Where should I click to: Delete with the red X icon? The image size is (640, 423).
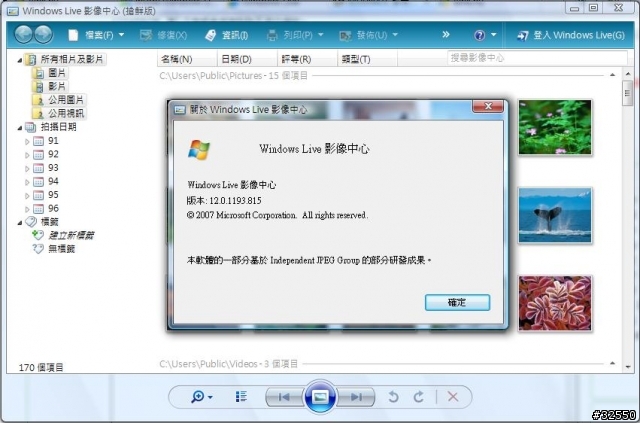453,396
